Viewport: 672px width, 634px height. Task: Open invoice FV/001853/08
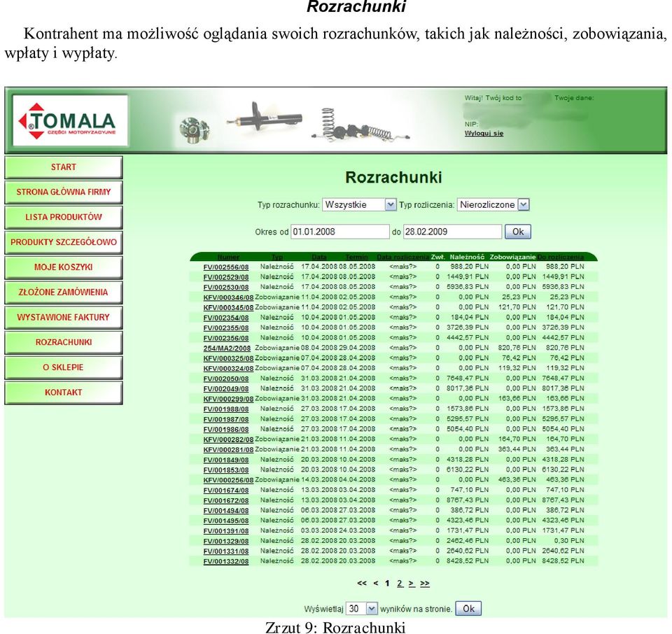(x=226, y=470)
